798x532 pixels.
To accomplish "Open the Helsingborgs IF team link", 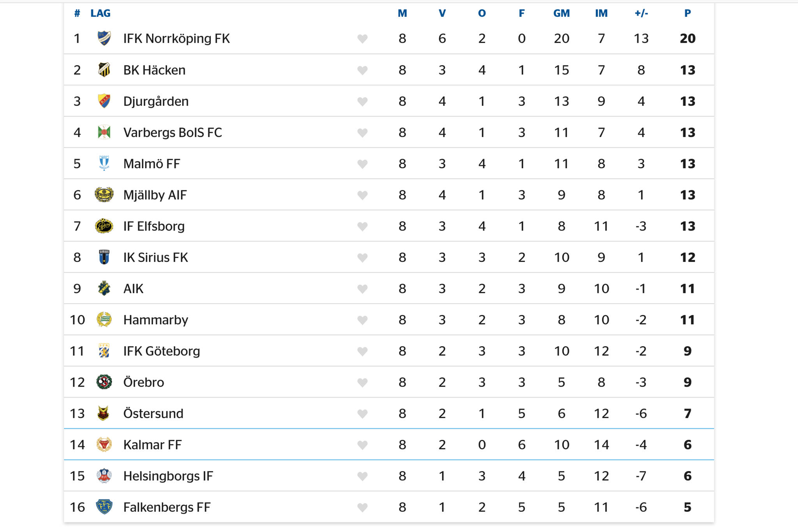I will pyautogui.click(x=168, y=476).
